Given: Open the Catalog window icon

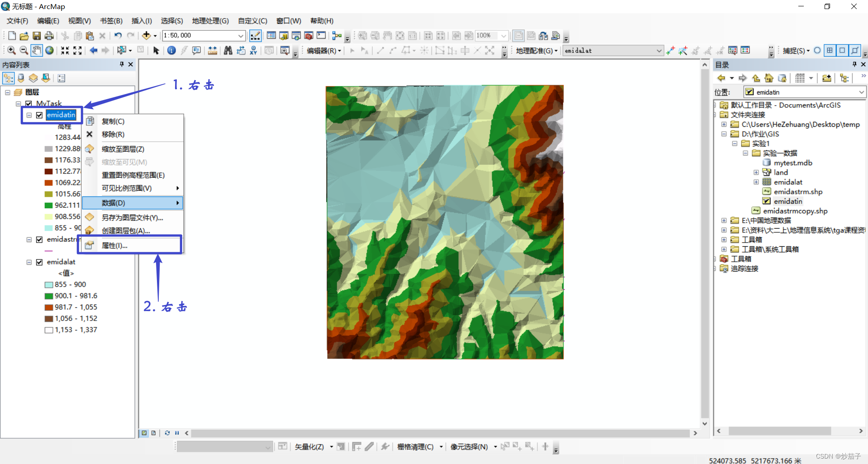Looking at the screenshot, I should pyautogui.click(x=284, y=36).
